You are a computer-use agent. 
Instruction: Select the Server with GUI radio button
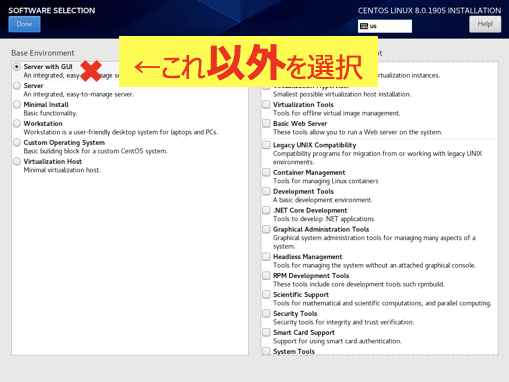point(17,67)
